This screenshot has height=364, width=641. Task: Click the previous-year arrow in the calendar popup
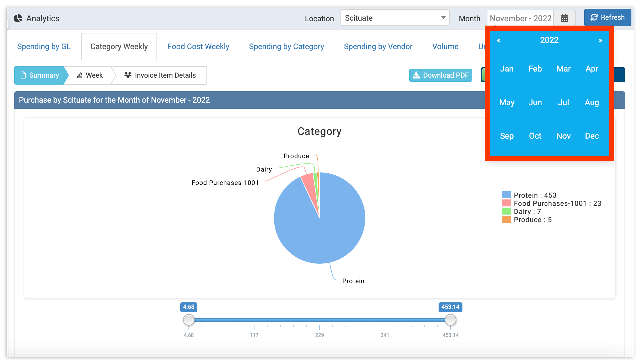click(498, 41)
